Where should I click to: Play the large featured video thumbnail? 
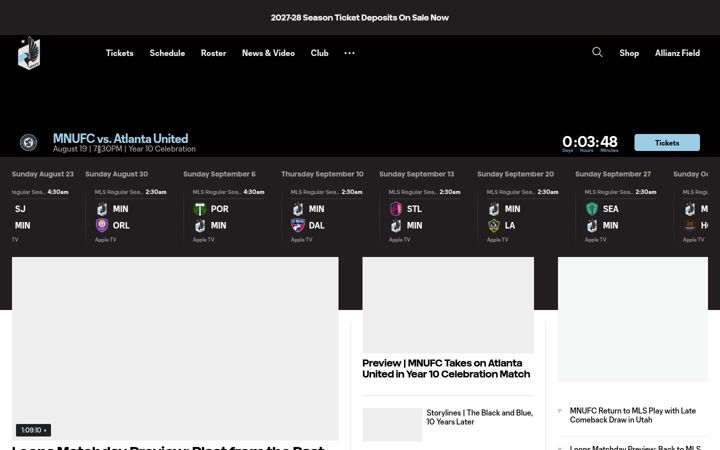[175, 348]
